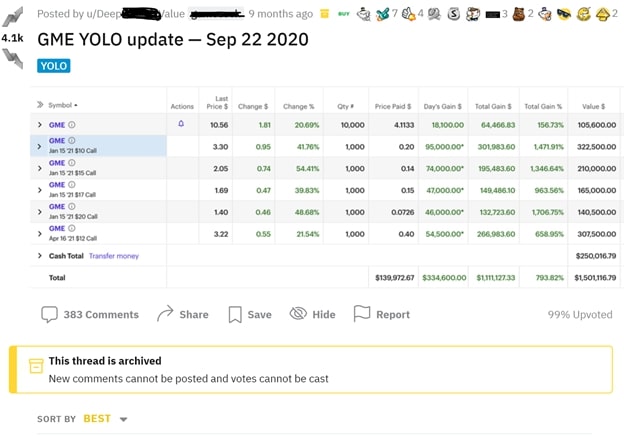This screenshot has width=624, height=436.
Task: Expand the GME stock row
Action: point(39,125)
